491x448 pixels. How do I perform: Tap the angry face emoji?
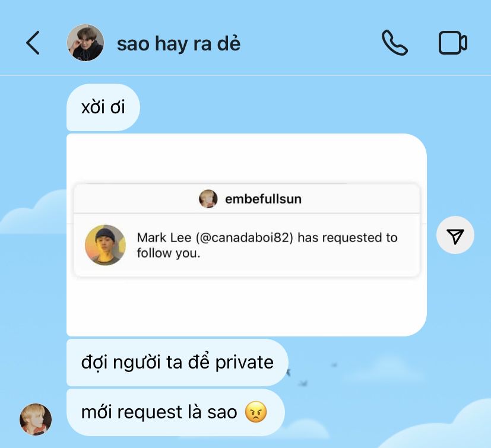[x=256, y=412]
